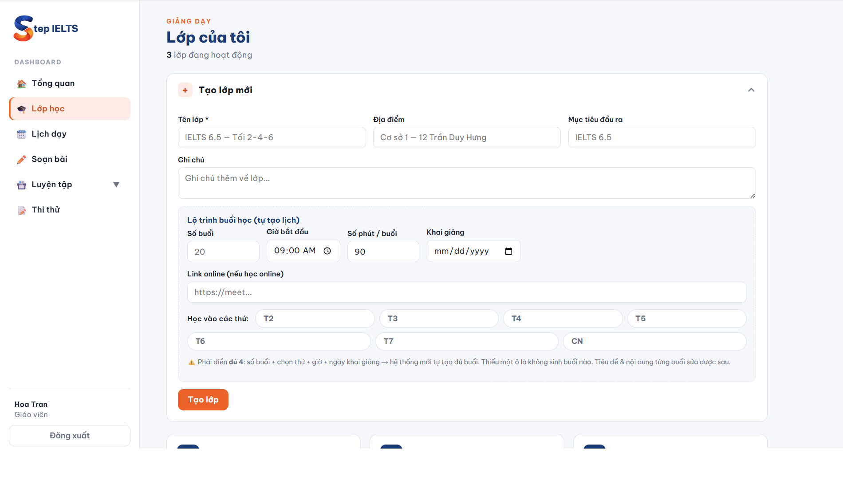Focus the Mục tiêu đầu ra field
This screenshot has width=843, height=504.
click(x=662, y=138)
